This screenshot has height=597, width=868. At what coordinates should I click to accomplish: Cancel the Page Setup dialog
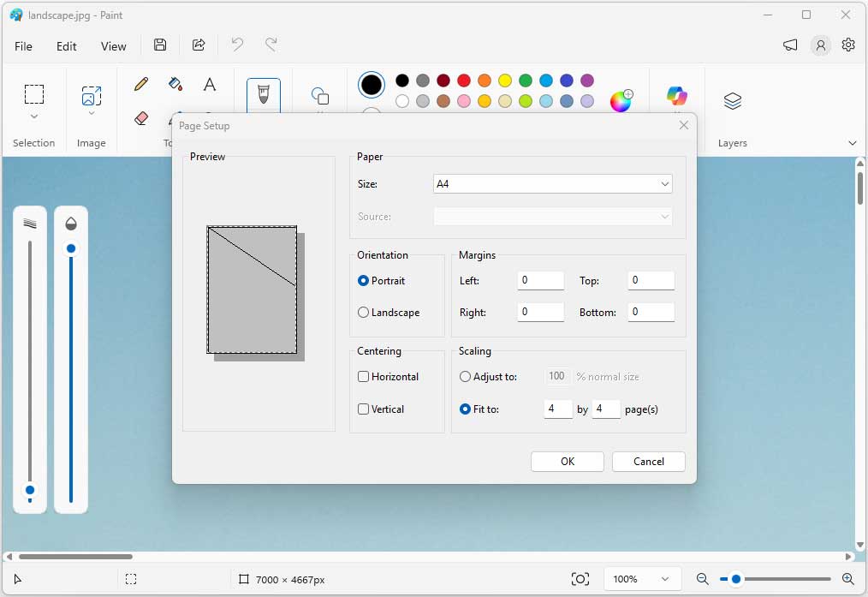click(x=649, y=462)
